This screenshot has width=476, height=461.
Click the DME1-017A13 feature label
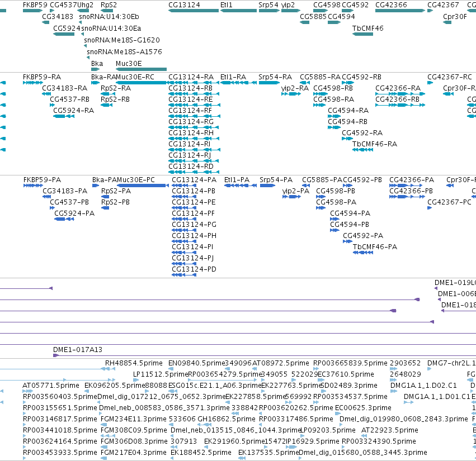[78, 350]
